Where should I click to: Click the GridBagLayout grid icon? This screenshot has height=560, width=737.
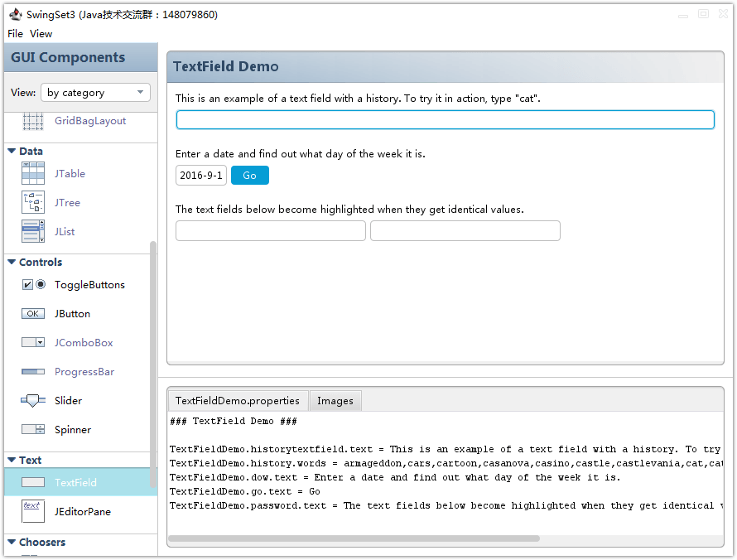(33, 121)
